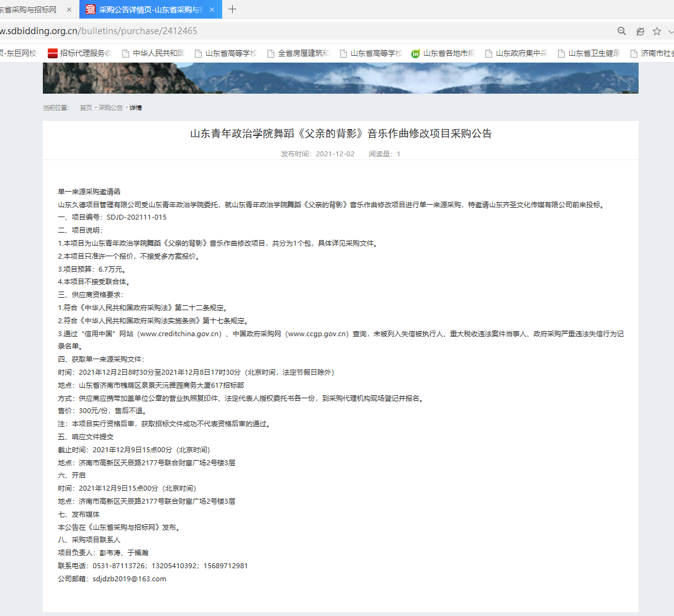674x616 pixels.
Task: Click the star icon to favorite this page
Action: [657, 31]
